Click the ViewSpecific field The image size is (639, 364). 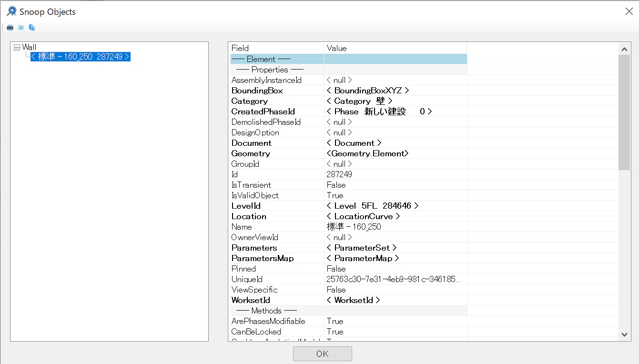point(254,290)
